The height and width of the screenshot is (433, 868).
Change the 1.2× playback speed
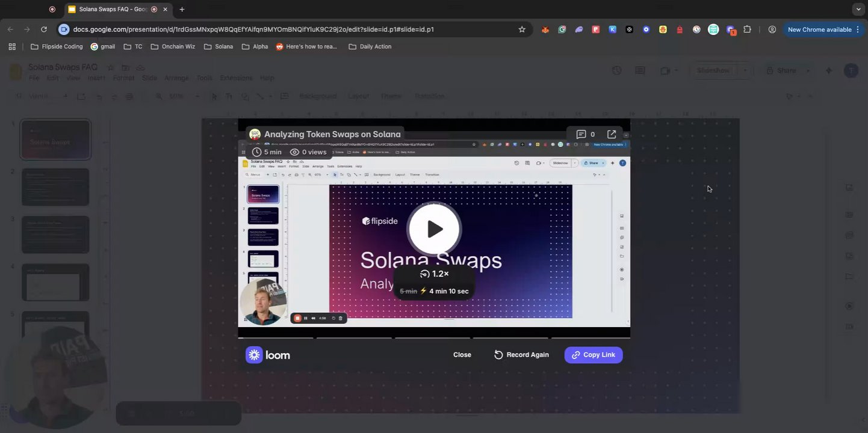(435, 274)
